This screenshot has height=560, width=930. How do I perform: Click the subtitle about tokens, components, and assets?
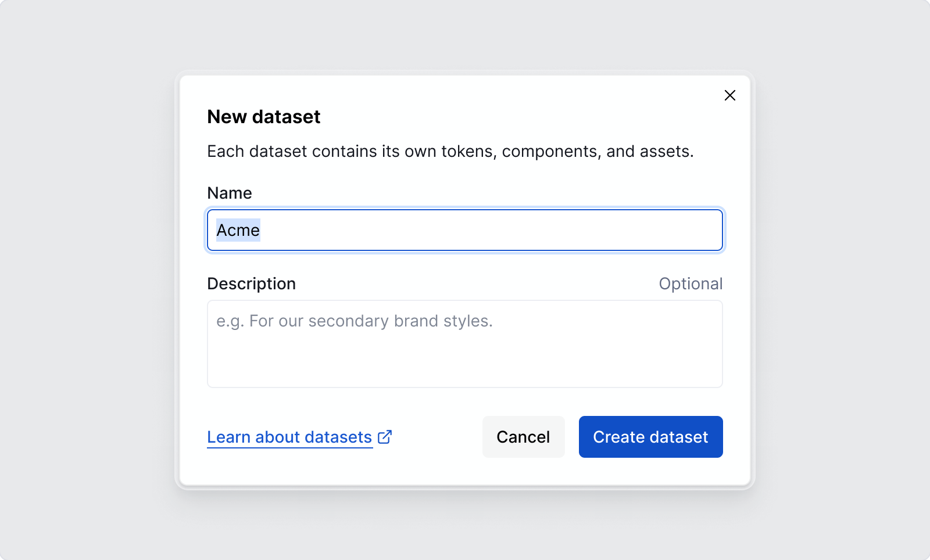click(450, 151)
